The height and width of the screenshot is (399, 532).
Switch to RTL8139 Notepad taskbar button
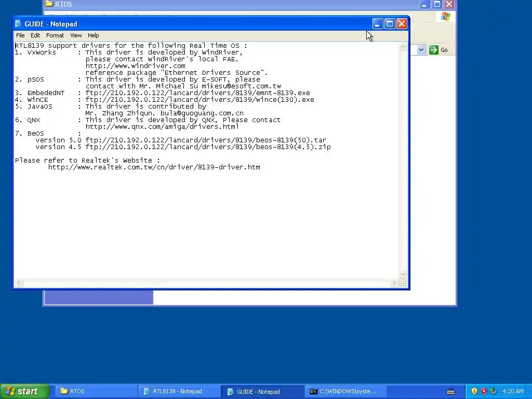click(x=180, y=391)
